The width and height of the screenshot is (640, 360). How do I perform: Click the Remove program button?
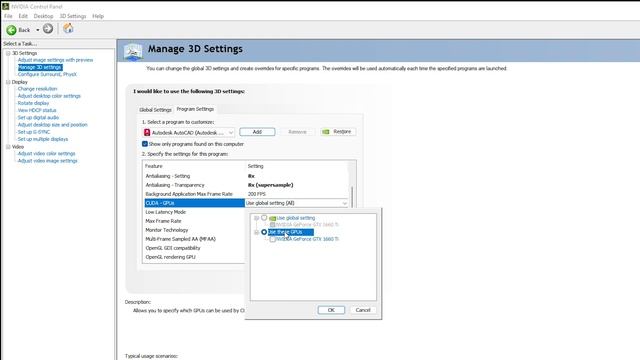pyautogui.click(x=297, y=132)
